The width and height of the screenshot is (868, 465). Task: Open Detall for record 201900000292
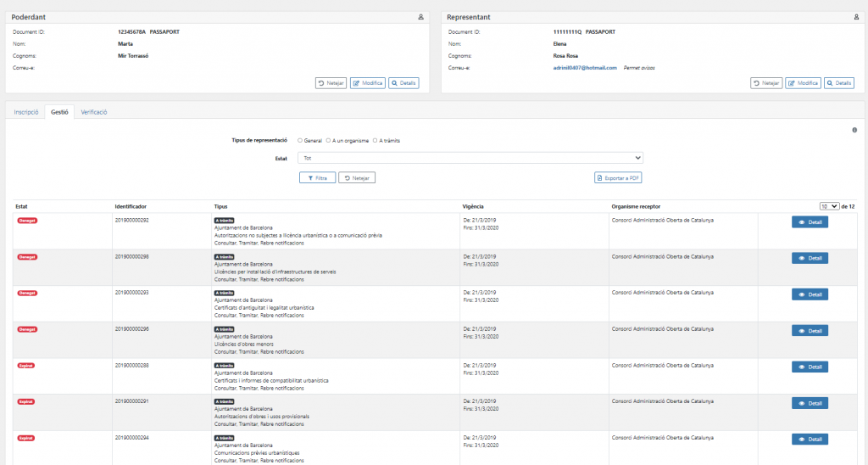pos(810,222)
